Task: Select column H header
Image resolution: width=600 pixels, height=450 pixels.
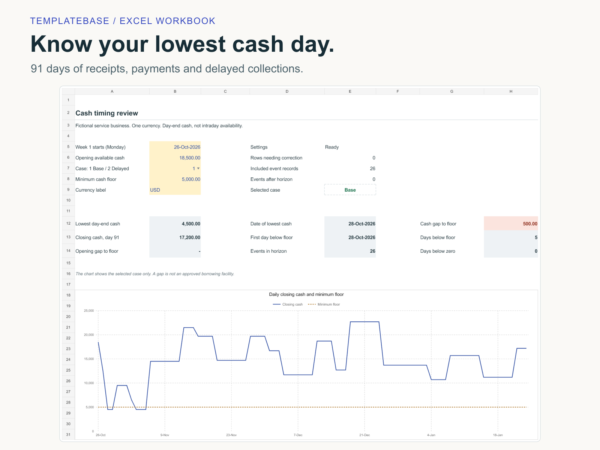Action: [511, 91]
